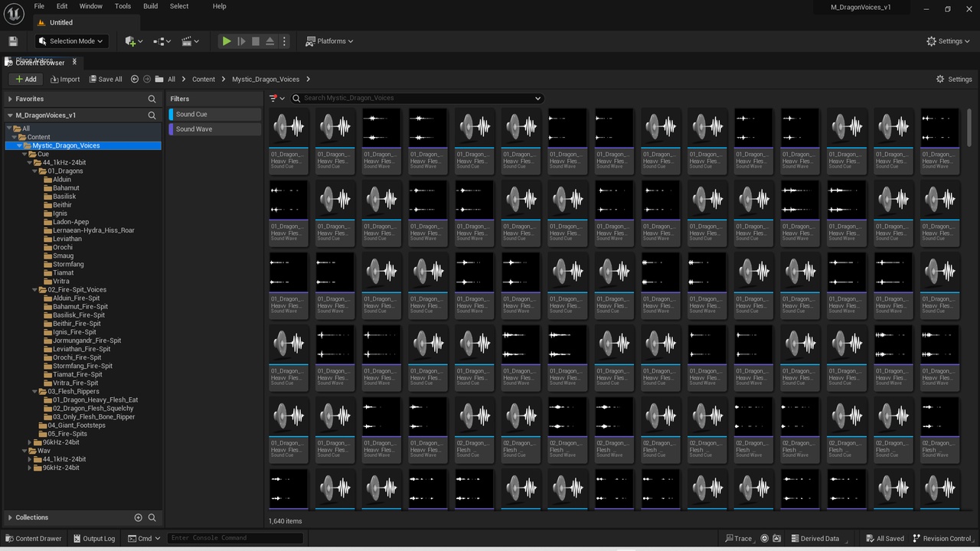Collapse the Wav folder tree arrow
Image resolution: width=980 pixels, height=551 pixels.
click(x=24, y=451)
